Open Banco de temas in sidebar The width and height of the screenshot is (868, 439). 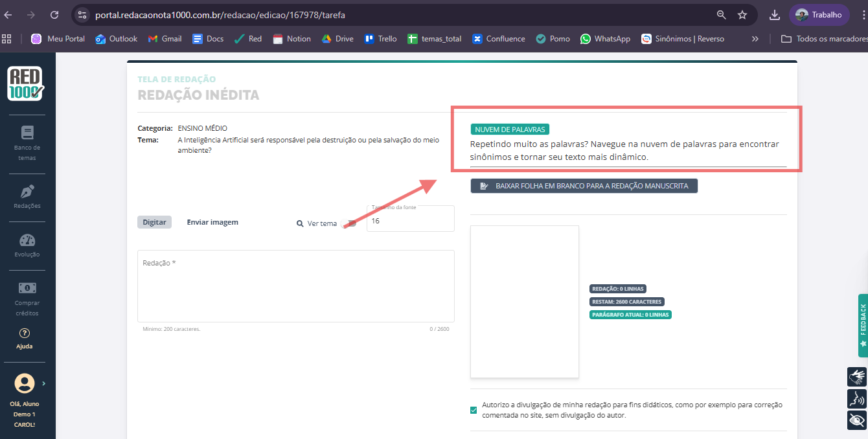tap(27, 142)
